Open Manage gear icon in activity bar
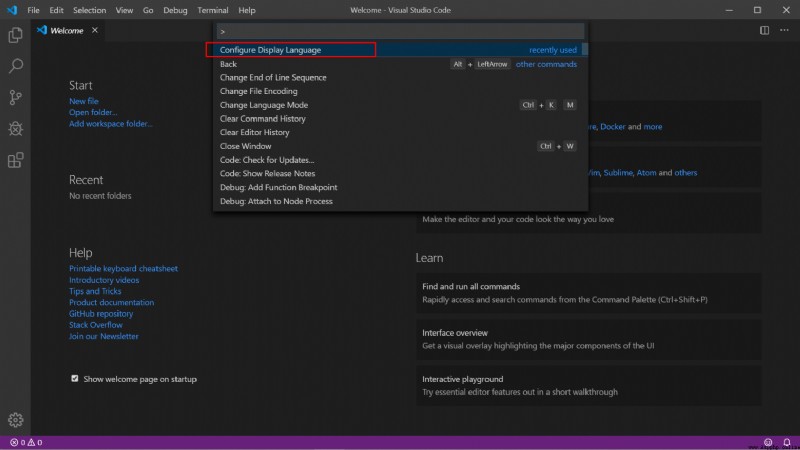The width and height of the screenshot is (800, 450). [x=15, y=419]
